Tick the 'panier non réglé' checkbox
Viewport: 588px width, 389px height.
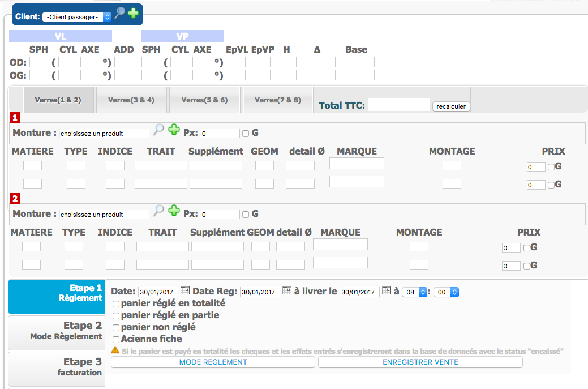116,327
